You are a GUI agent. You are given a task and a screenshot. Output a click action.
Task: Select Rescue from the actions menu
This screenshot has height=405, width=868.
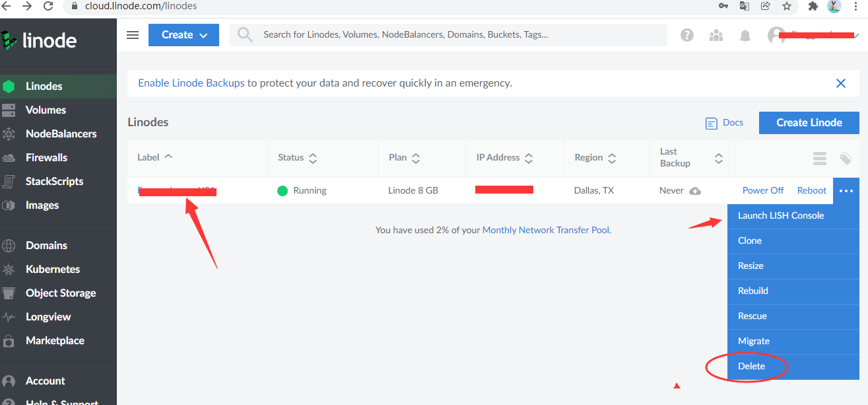[x=793, y=316]
